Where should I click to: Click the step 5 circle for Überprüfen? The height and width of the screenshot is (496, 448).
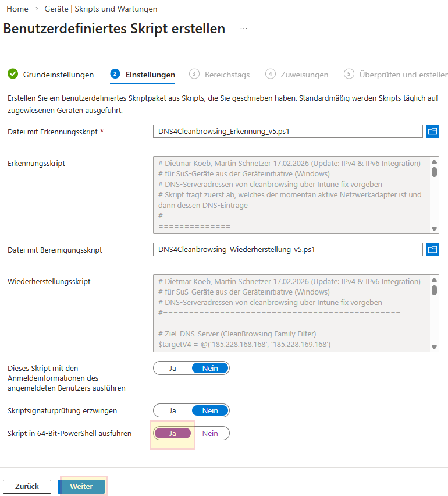[x=349, y=74]
